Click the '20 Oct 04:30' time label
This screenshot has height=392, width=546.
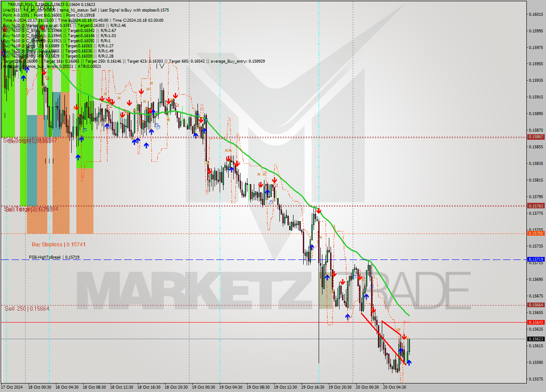395,387
